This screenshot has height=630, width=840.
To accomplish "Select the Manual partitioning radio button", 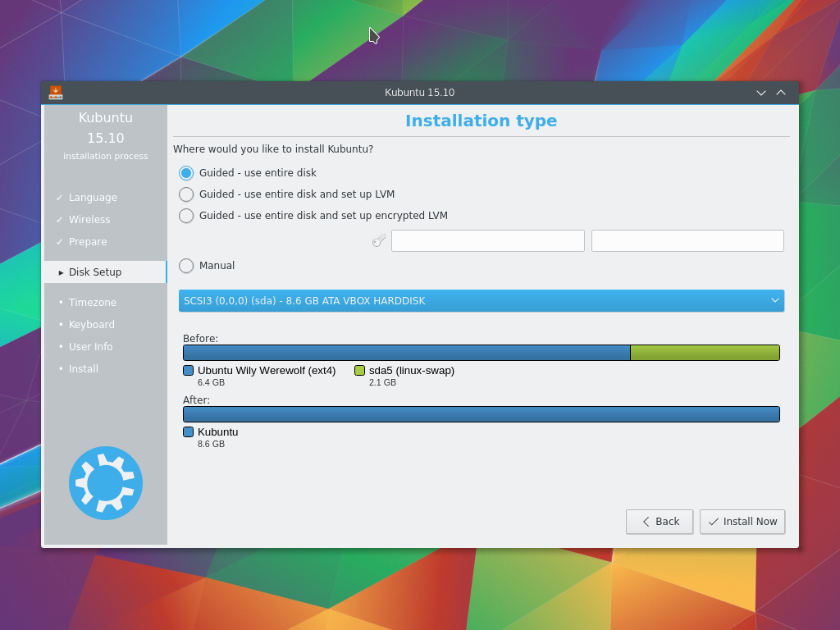I will [x=186, y=266].
